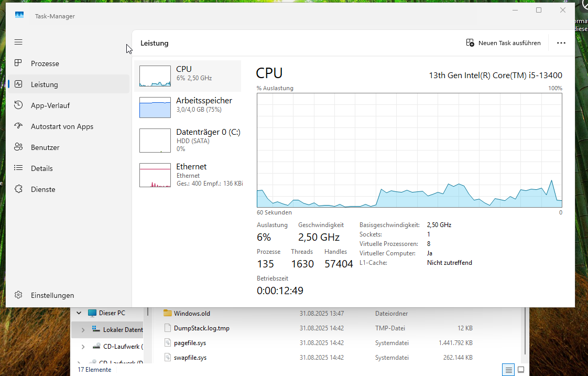Click the Betriebszeit value 0:00:12:49

coord(280,291)
